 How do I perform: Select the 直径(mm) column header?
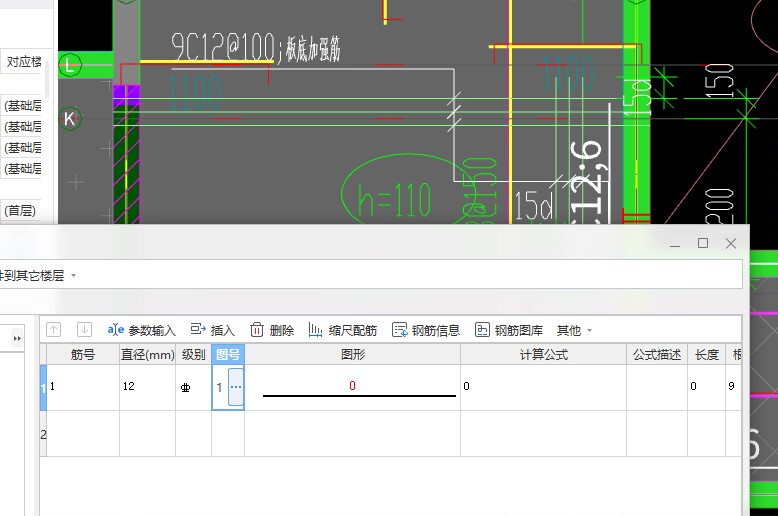pos(147,354)
